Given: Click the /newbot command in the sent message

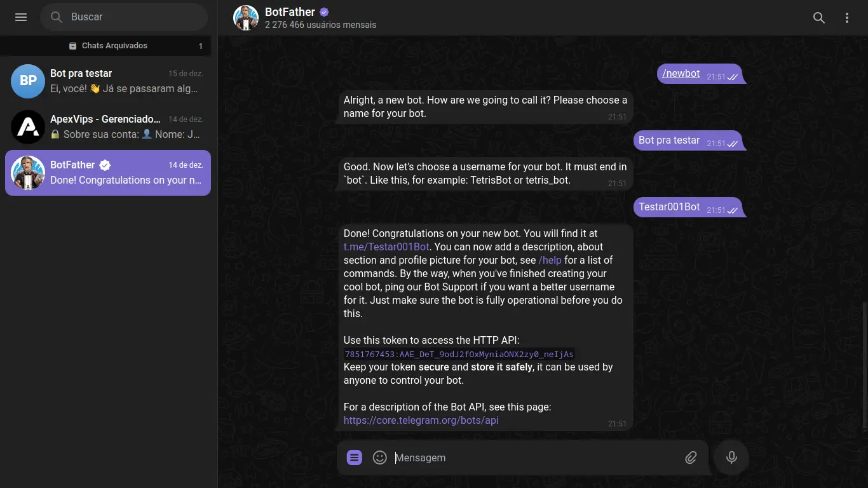Looking at the screenshot, I should pos(681,74).
